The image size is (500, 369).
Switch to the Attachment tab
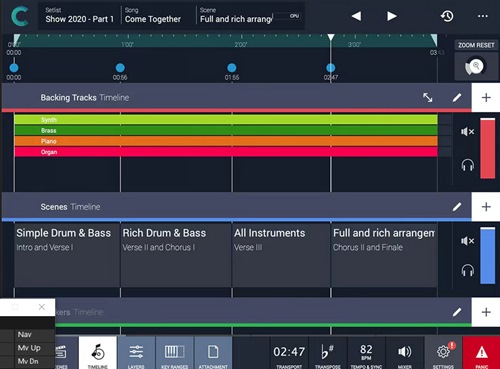coord(213,353)
